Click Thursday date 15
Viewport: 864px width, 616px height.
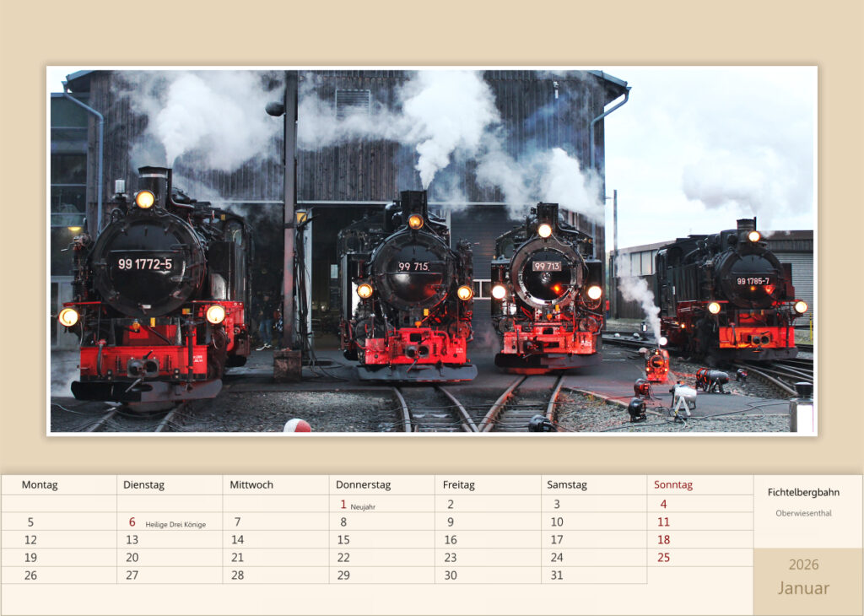(343, 540)
